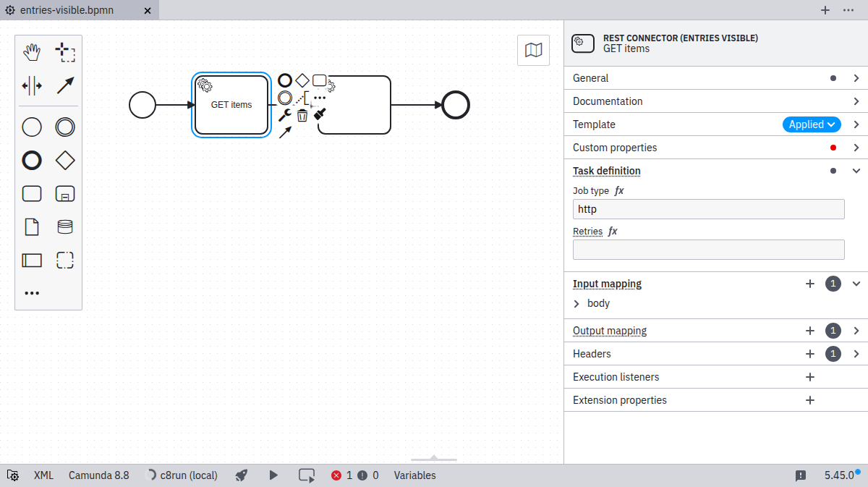Create a gateway from the palette diamond
Image resolution: width=868 pixels, height=487 pixels.
coord(65,161)
